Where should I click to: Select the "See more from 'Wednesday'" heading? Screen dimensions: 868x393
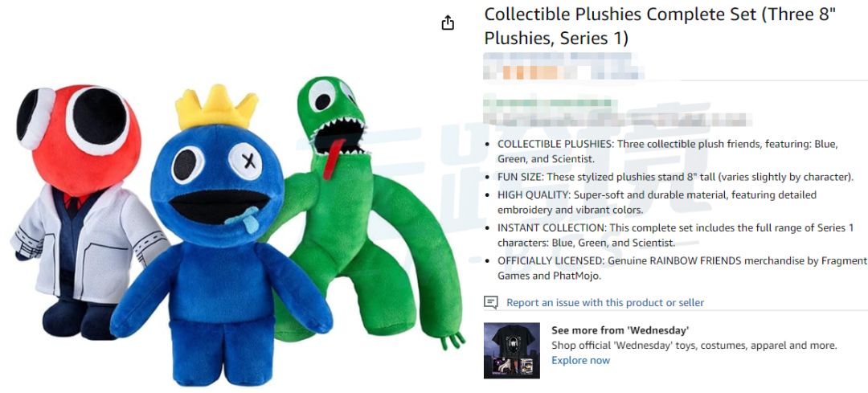click(620, 330)
